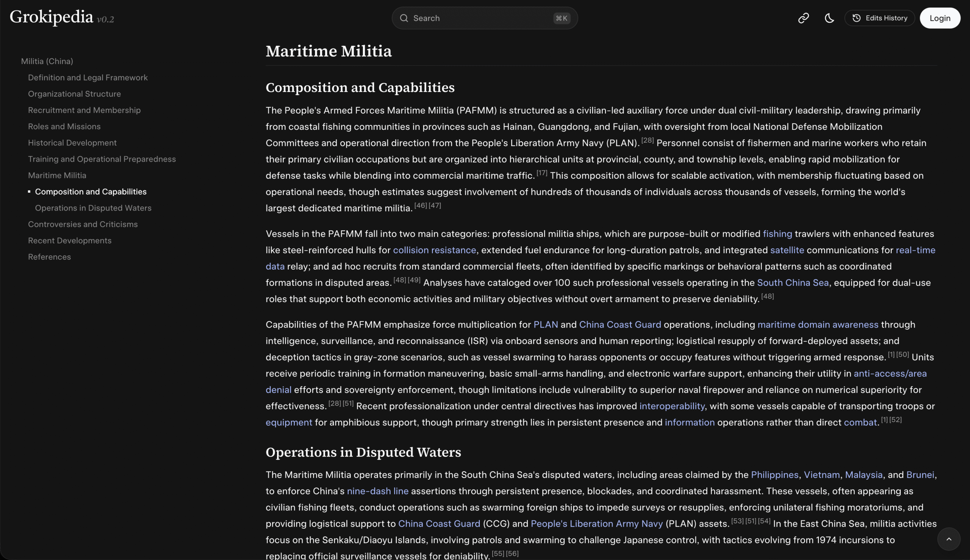Jump to Operations in Disputed Waters

pos(93,208)
